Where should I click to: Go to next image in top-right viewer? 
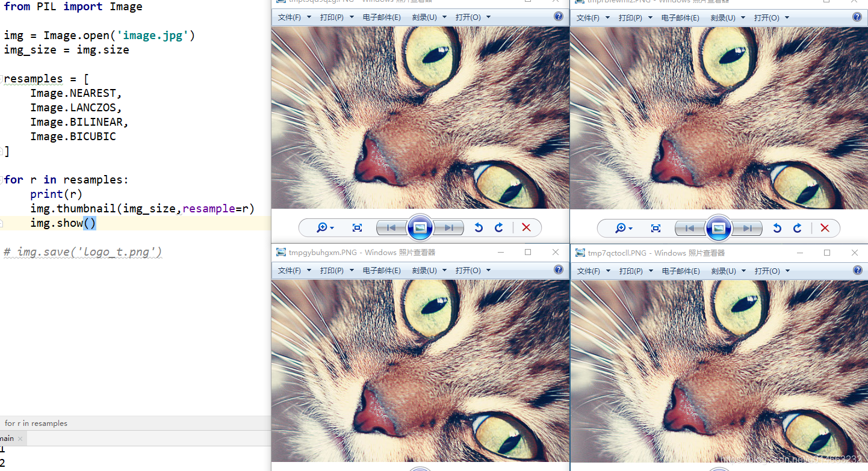coord(747,228)
